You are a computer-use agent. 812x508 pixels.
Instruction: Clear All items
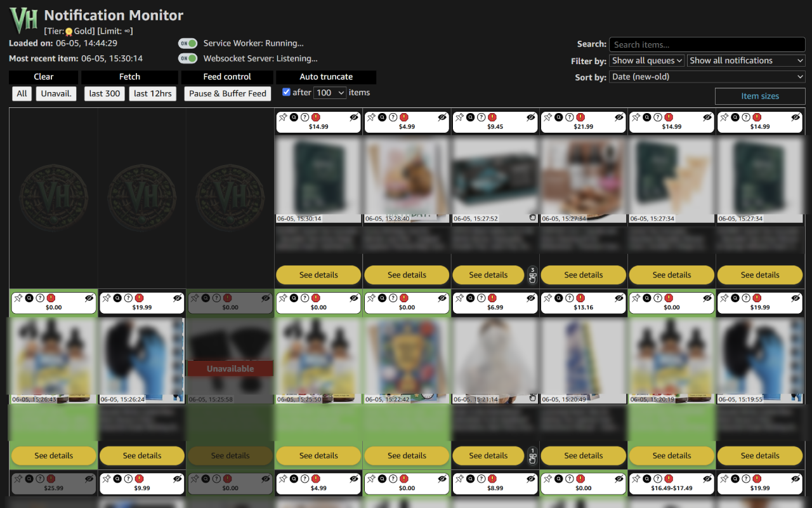coord(22,93)
